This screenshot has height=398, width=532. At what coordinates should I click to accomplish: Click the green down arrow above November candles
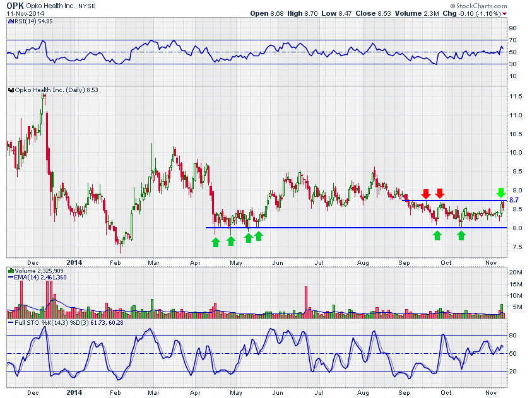pyautogui.click(x=500, y=192)
